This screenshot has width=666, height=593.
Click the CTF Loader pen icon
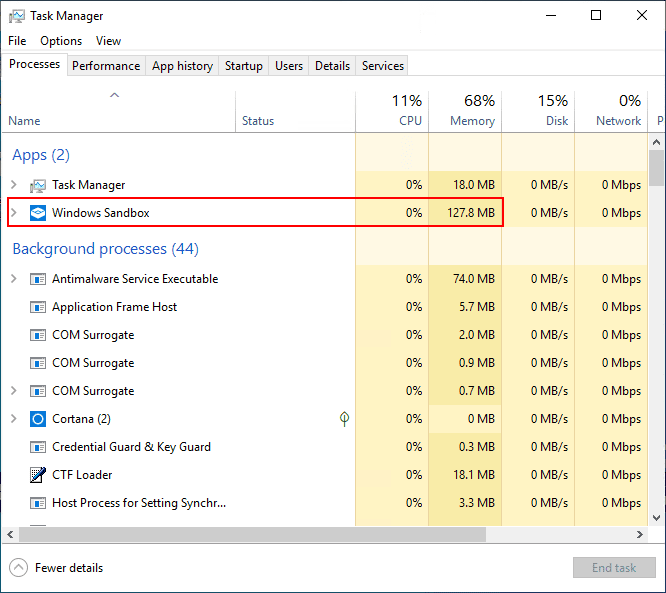pos(38,475)
